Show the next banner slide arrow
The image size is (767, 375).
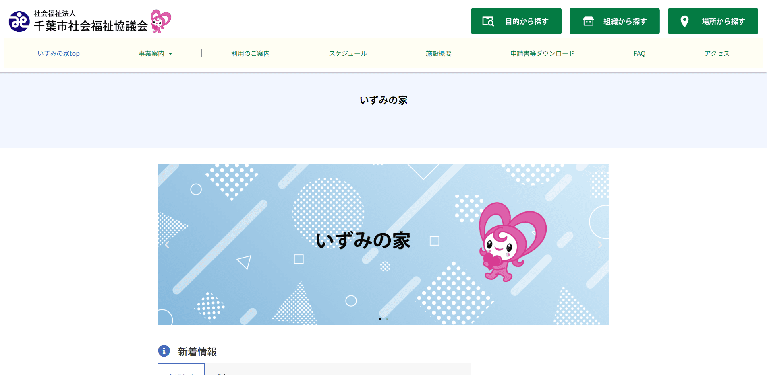(x=600, y=244)
